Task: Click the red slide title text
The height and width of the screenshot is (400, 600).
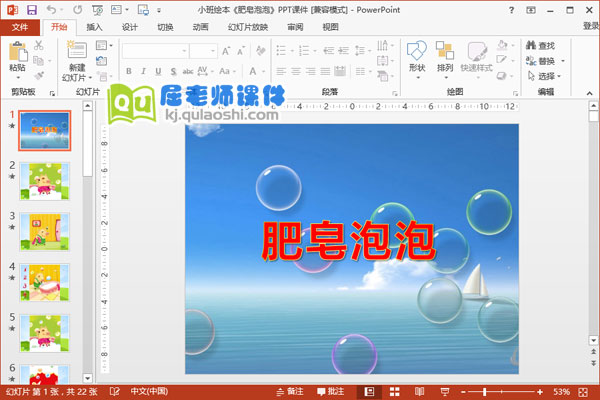Action: pos(349,241)
